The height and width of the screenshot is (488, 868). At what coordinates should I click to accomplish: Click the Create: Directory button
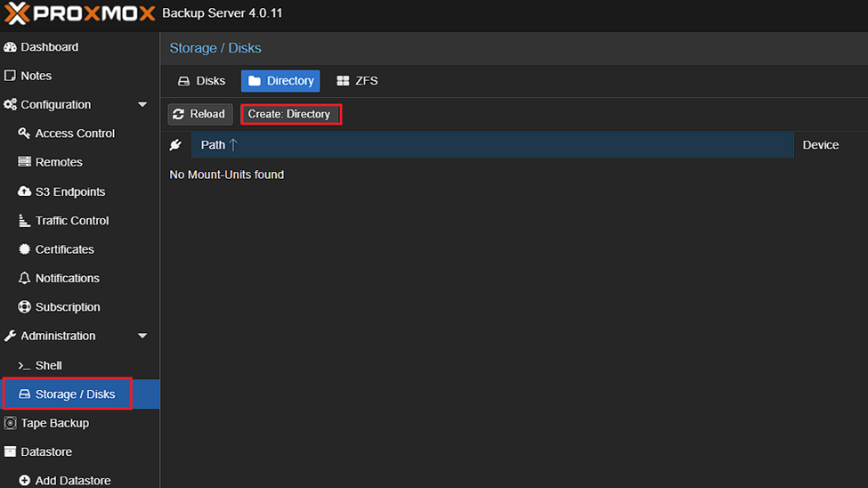point(289,114)
